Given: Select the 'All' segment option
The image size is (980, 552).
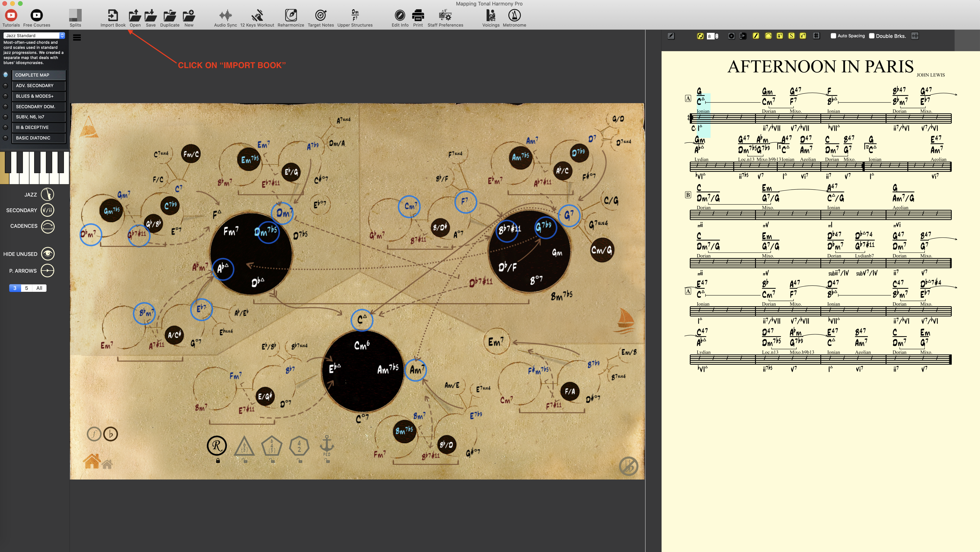Looking at the screenshot, I should coord(39,288).
